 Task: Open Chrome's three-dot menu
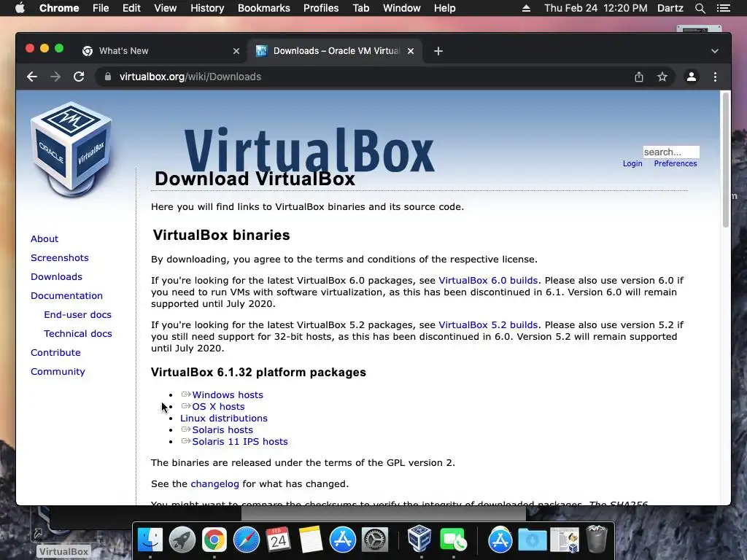715,77
